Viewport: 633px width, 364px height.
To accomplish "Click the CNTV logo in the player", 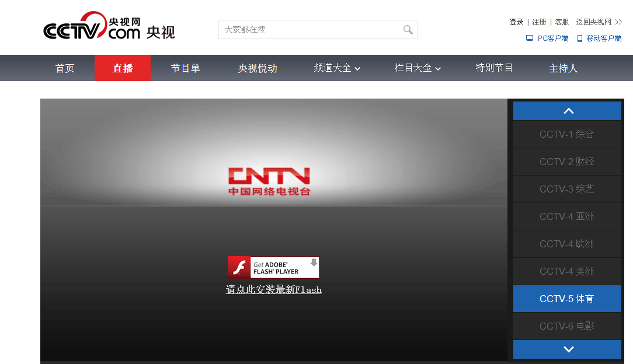I will (269, 181).
